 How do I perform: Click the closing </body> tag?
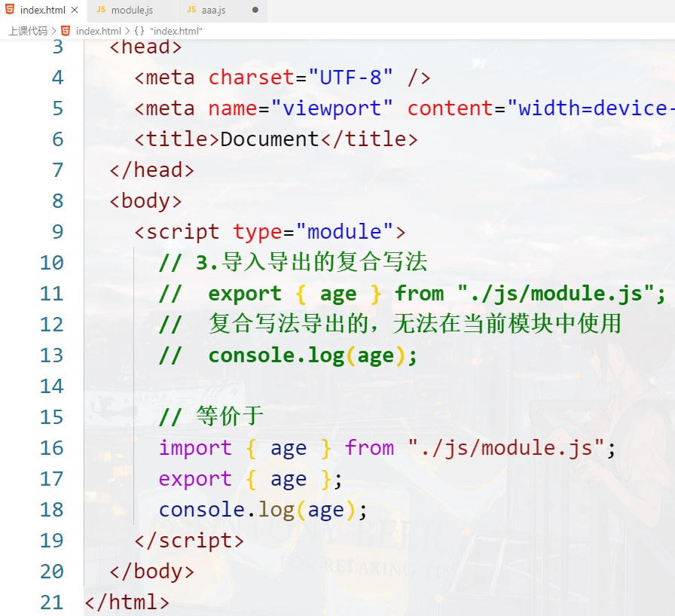point(152,572)
